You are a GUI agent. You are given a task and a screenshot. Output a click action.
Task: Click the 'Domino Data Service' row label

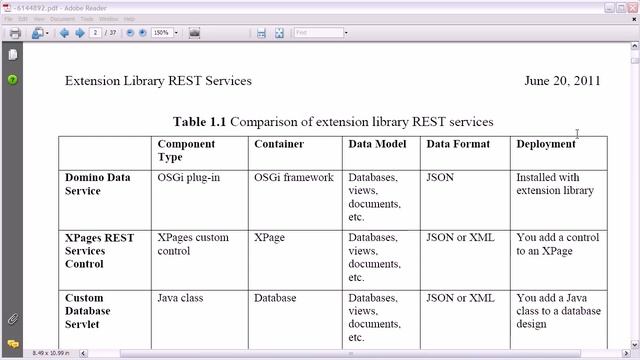(98, 184)
